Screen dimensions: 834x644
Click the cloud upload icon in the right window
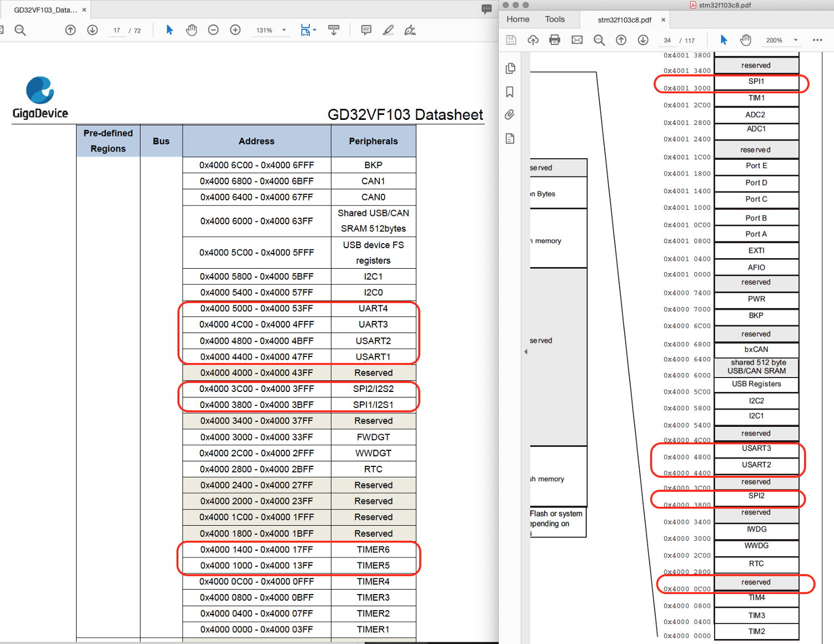[x=532, y=40]
